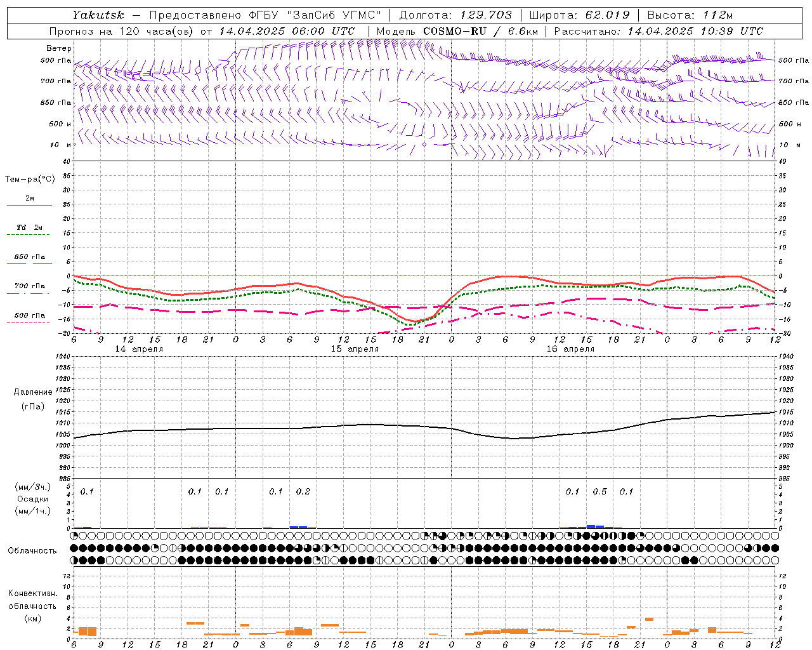Click the 'Ветер' wind panel label
Viewport: 812px width, 650px height.
click(x=59, y=48)
